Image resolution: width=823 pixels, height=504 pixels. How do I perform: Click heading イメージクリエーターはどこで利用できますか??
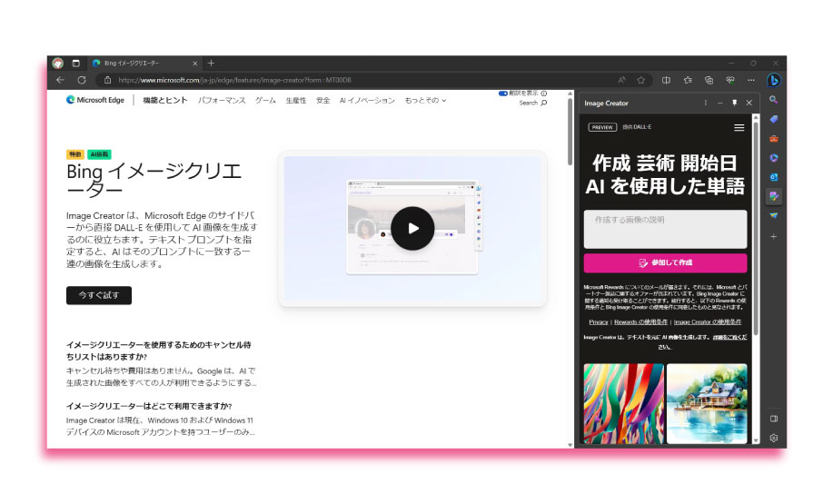point(149,406)
